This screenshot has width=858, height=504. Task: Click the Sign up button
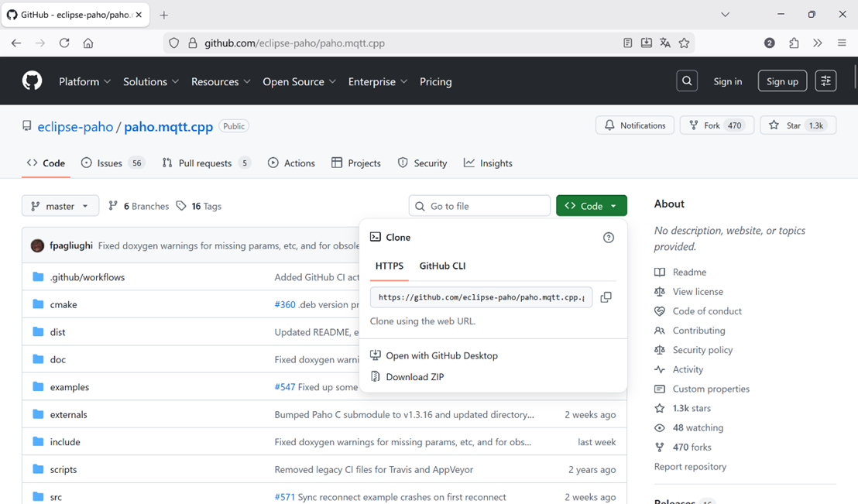coord(782,81)
